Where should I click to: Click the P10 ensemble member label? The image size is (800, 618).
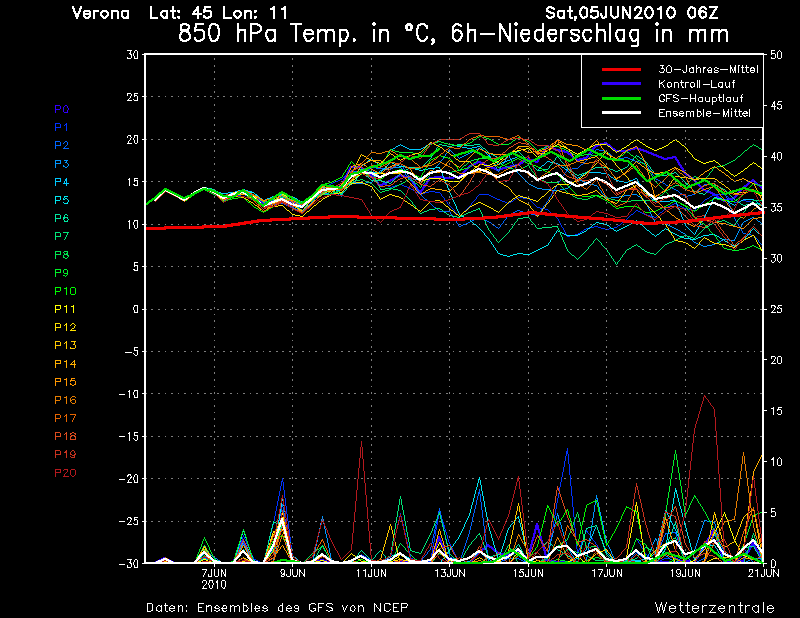(64, 291)
